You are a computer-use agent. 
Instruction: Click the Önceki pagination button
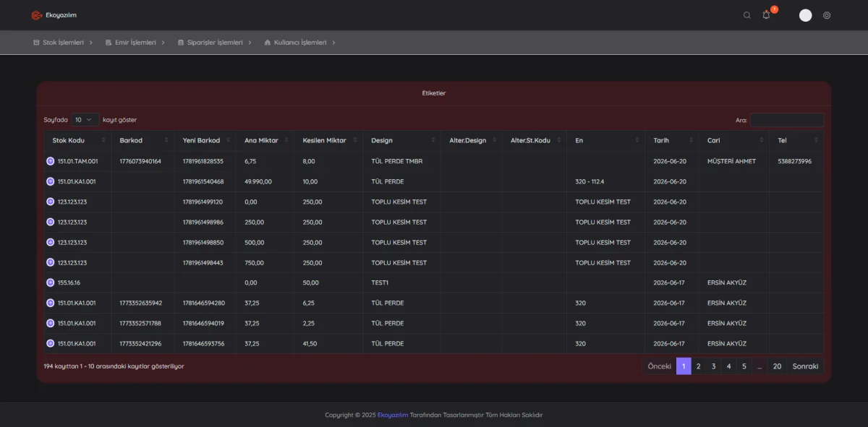659,366
